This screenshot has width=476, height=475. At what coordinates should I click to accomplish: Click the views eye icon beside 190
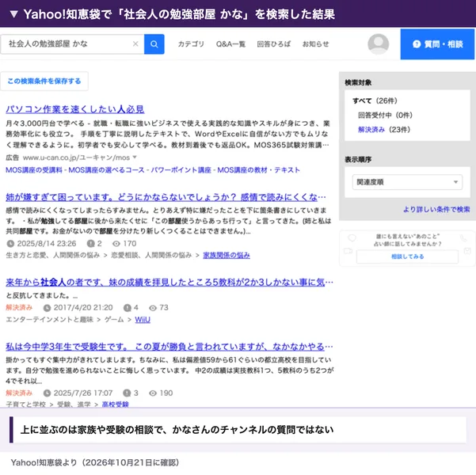[x=153, y=393]
